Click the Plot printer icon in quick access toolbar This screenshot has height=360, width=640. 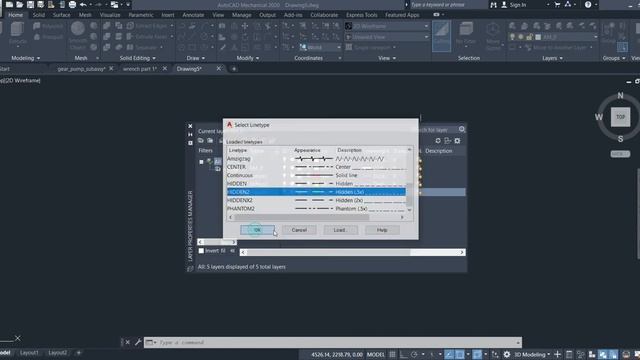(72, 4)
